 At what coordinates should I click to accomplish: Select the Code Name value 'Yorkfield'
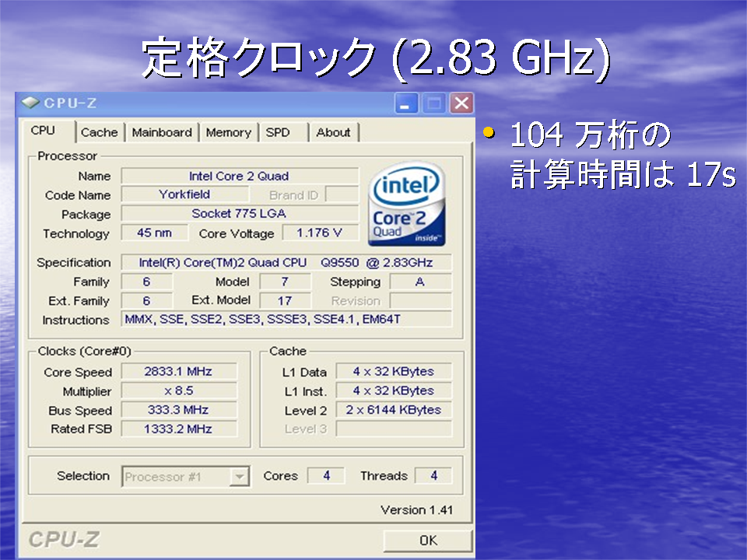coord(185,194)
